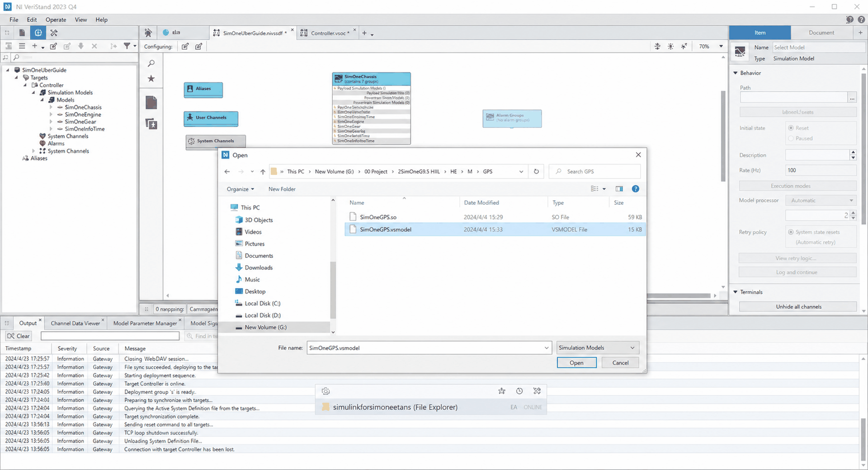This screenshot has height=470, width=868.
Task: Open the 70% zoom level dropdown
Action: (721, 47)
